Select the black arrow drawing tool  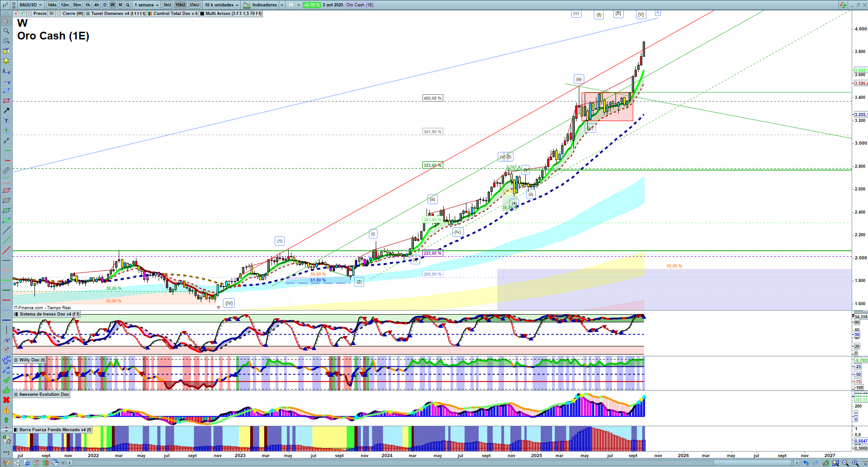(x=6, y=111)
